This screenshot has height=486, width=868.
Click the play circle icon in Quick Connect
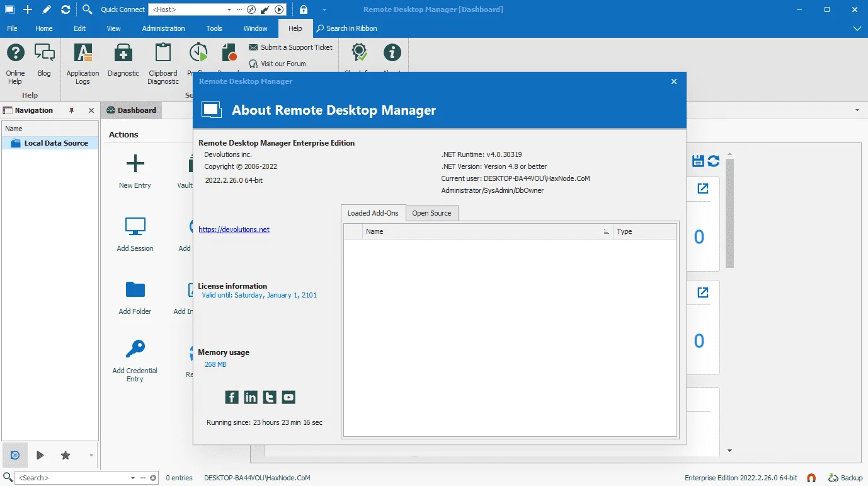[280, 9]
